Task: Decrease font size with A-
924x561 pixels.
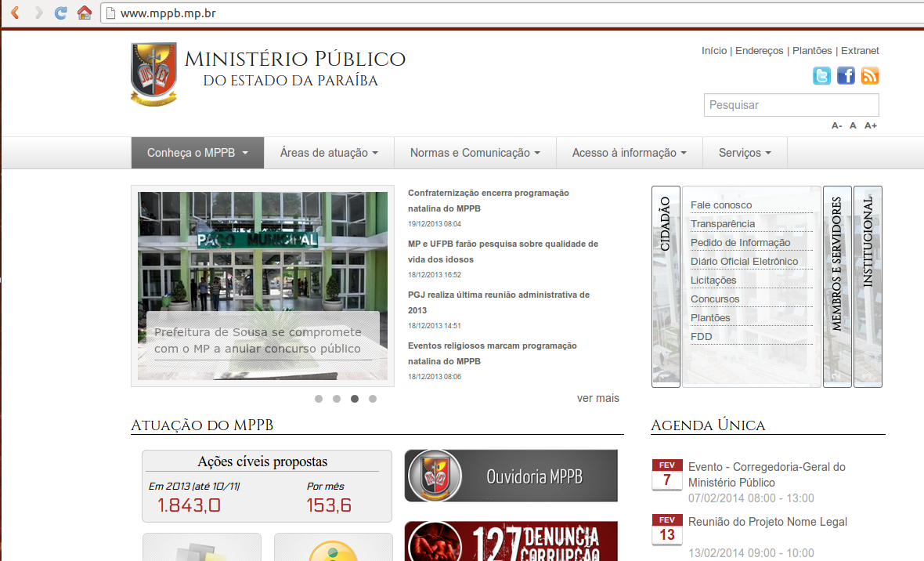Action: (x=837, y=125)
